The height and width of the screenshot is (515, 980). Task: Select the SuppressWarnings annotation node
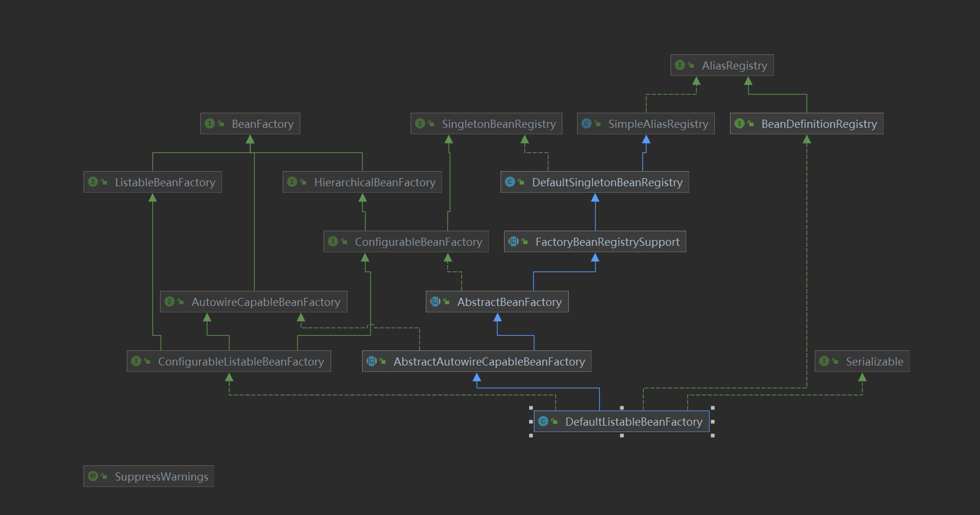[x=149, y=476]
